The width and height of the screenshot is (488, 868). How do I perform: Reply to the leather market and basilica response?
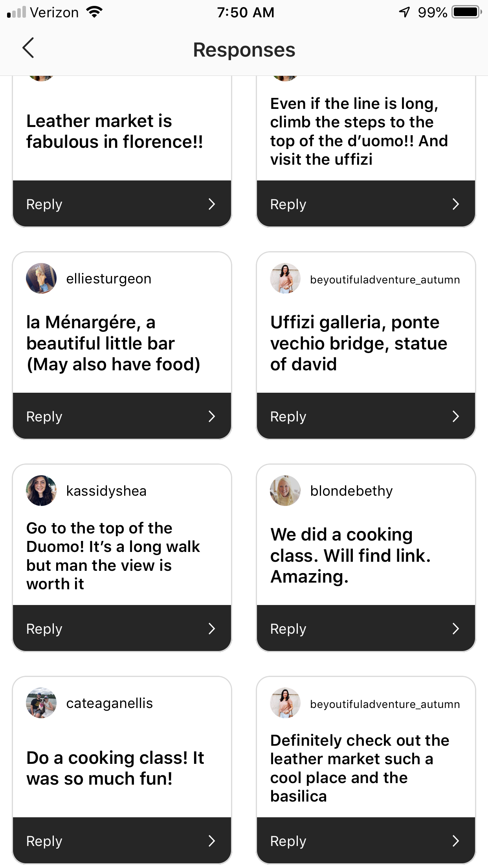[x=366, y=841]
